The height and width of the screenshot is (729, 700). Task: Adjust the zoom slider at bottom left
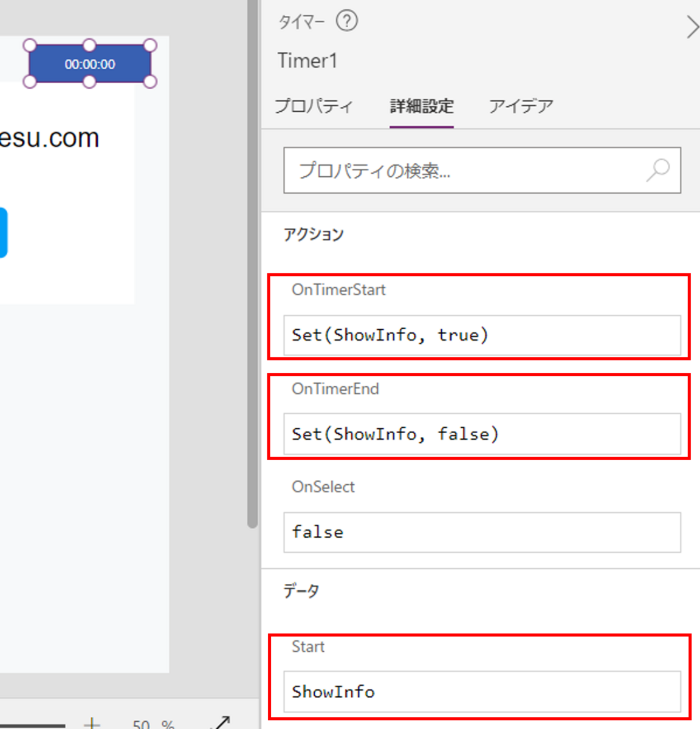coord(33,726)
